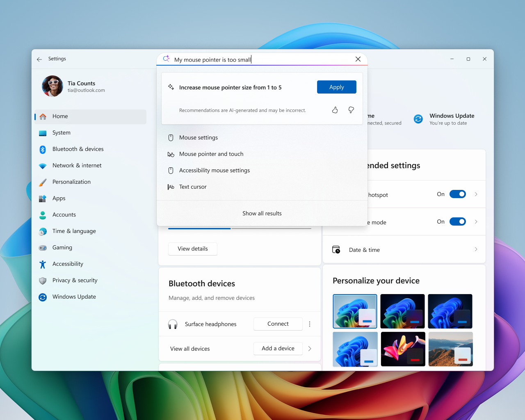Open more options for Surface headphones
Screen dimensions: 525x420
[310, 324]
